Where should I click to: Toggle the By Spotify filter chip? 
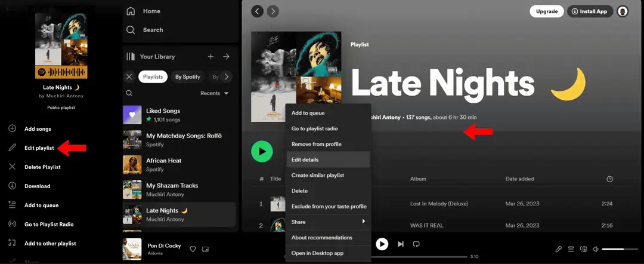click(x=188, y=76)
